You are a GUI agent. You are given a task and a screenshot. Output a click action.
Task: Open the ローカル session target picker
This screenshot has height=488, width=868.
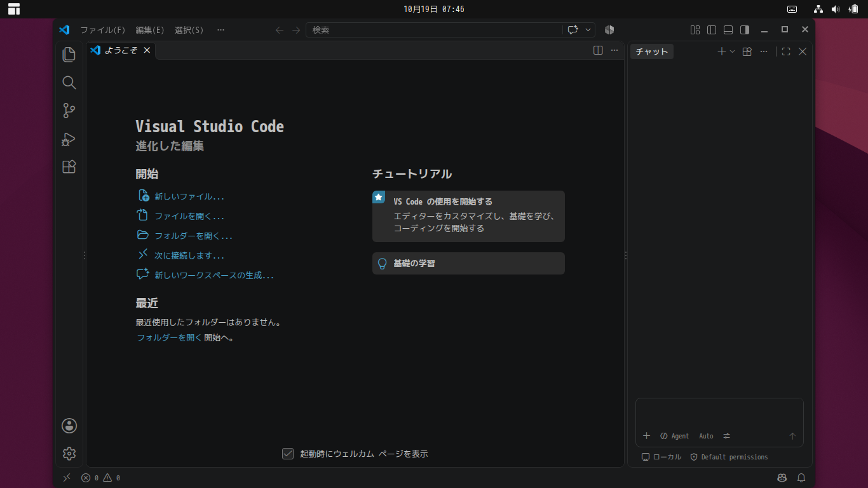(661, 457)
